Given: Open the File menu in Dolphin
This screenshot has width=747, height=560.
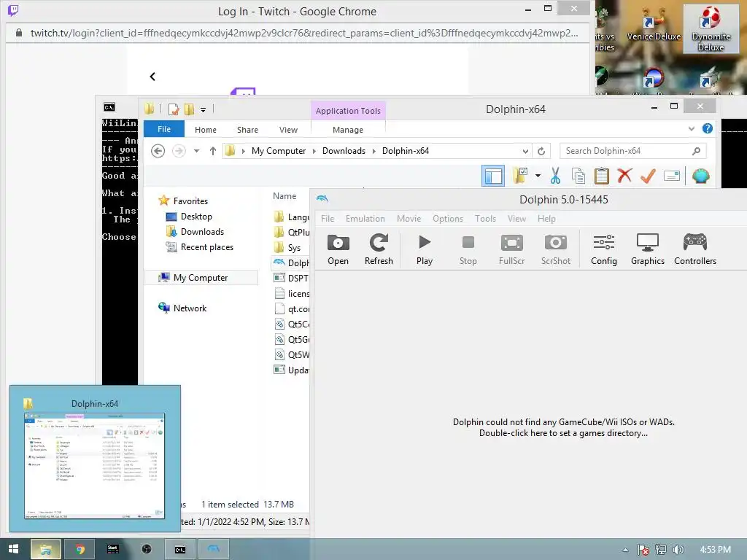Looking at the screenshot, I should 328,219.
